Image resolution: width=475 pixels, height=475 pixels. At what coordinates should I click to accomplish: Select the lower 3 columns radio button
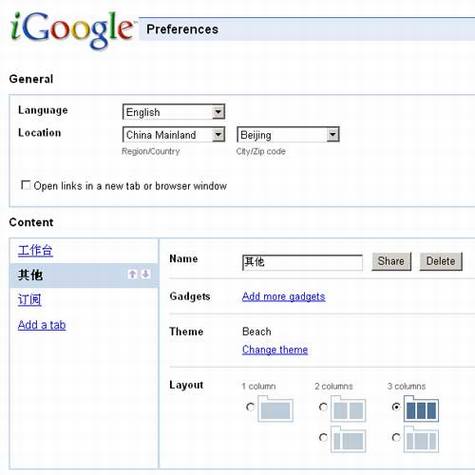tap(396, 437)
